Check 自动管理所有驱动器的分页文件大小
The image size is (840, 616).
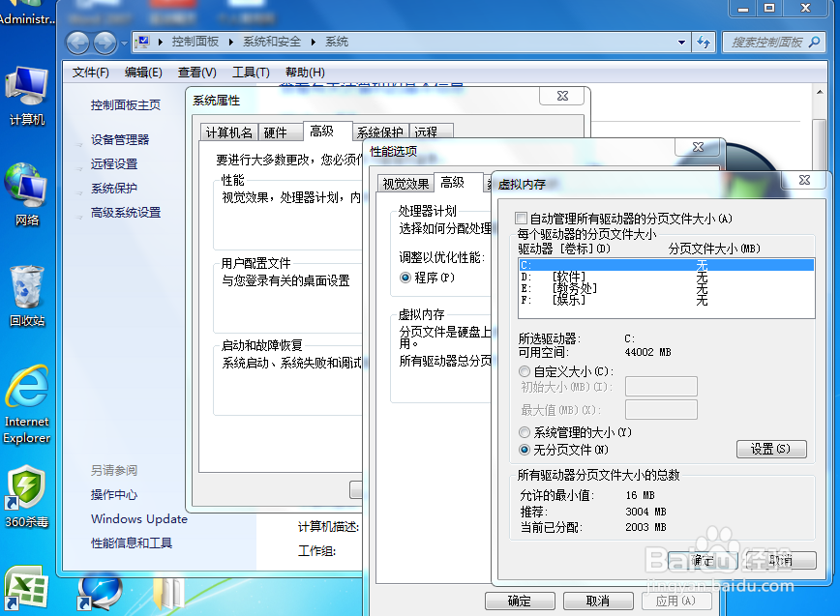[x=520, y=218]
